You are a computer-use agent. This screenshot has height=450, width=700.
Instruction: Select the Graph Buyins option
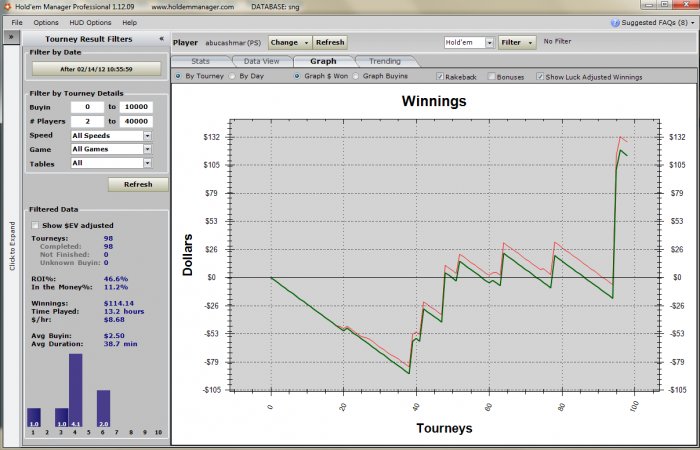click(x=356, y=76)
